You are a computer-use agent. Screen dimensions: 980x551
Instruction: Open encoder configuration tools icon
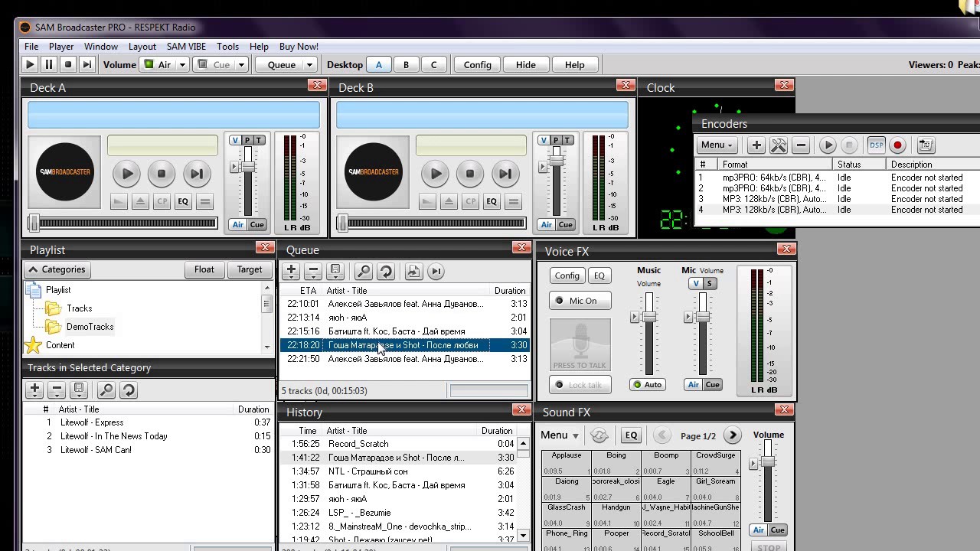tap(779, 145)
